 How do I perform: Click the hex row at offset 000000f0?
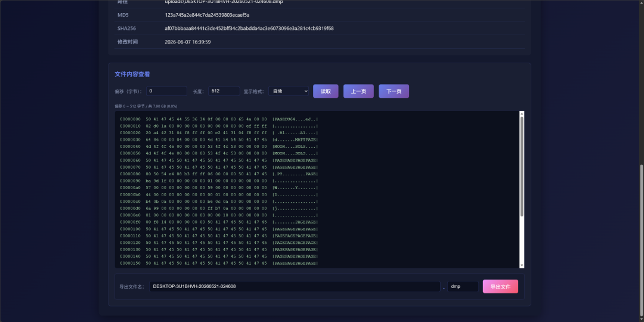pos(219,222)
